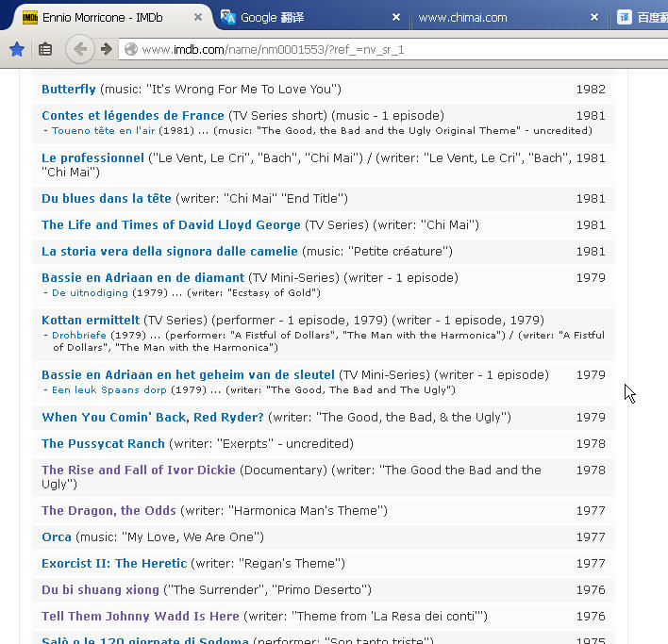Screen dimensions: 668x644
Task: Close the Google 翻译 tab
Action: coord(396,17)
